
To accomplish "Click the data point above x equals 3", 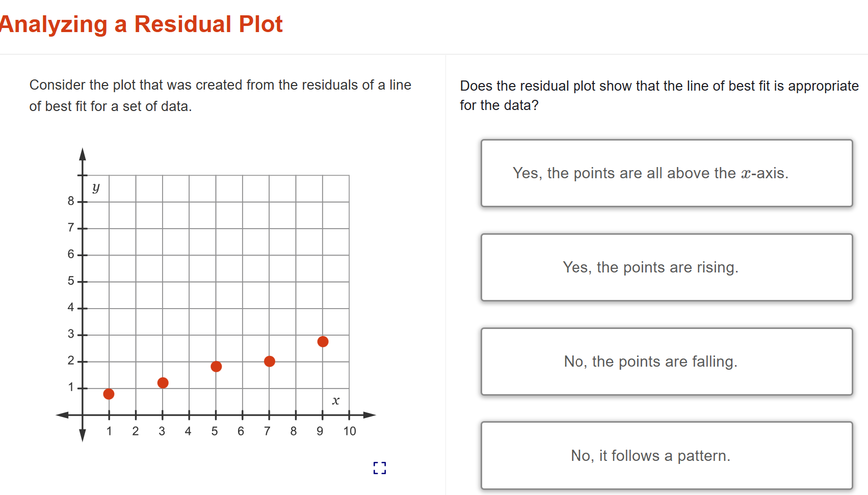I will [x=163, y=382].
